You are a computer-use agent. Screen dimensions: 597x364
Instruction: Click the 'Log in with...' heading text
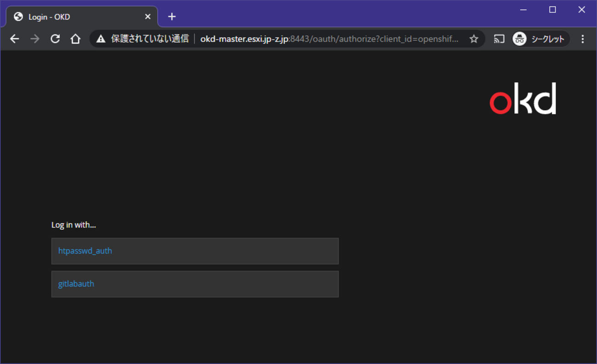click(73, 225)
